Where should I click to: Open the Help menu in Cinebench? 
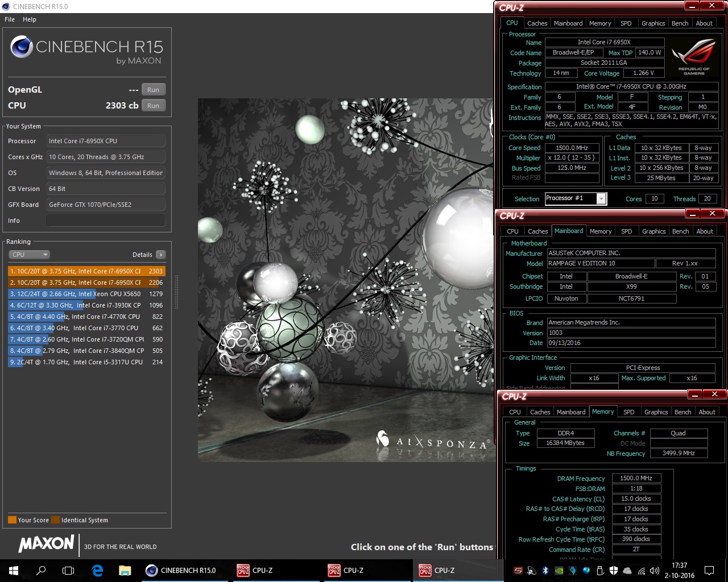pyautogui.click(x=30, y=19)
